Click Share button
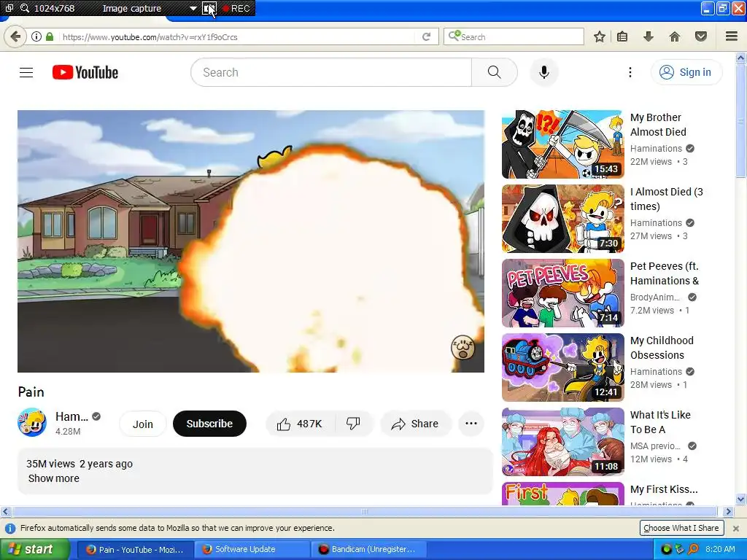Image resolution: width=747 pixels, height=560 pixels. [415, 424]
